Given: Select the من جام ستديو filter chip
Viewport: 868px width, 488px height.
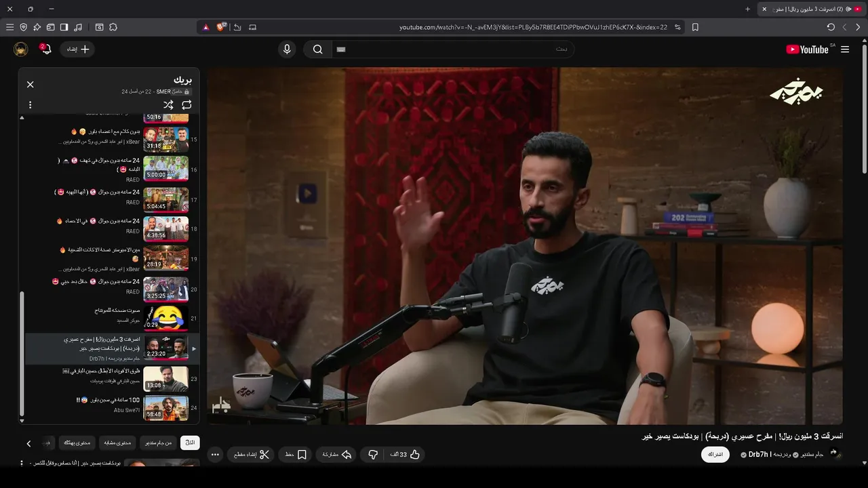Looking at the screenshot, I should pos(157,443).
